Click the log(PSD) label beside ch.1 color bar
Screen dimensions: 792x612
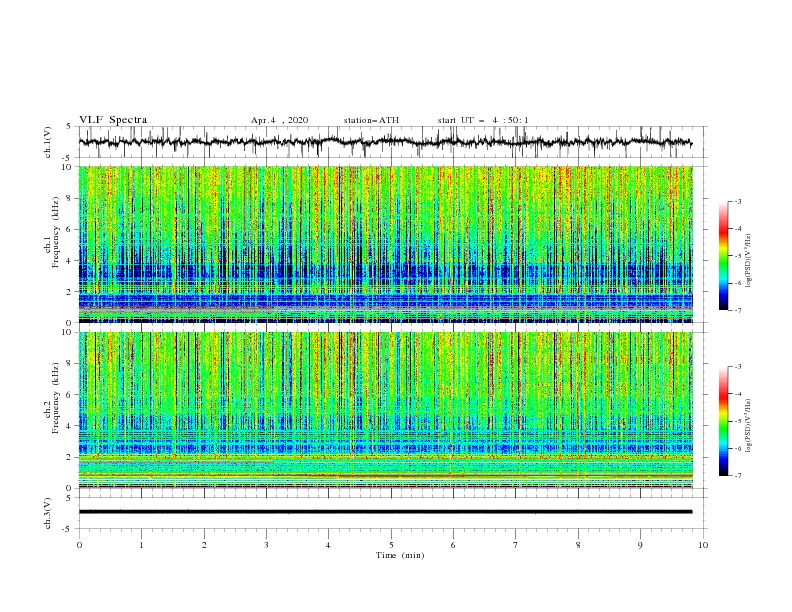coord(748,261)
